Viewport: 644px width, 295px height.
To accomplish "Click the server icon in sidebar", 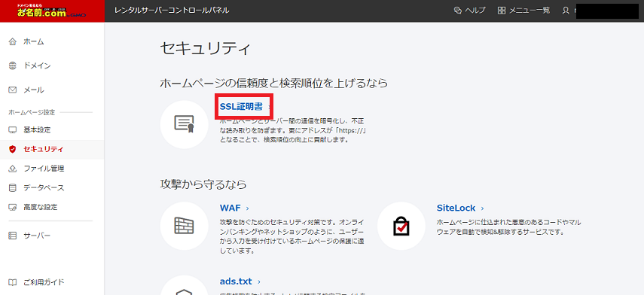I will [x=13, y=236].
